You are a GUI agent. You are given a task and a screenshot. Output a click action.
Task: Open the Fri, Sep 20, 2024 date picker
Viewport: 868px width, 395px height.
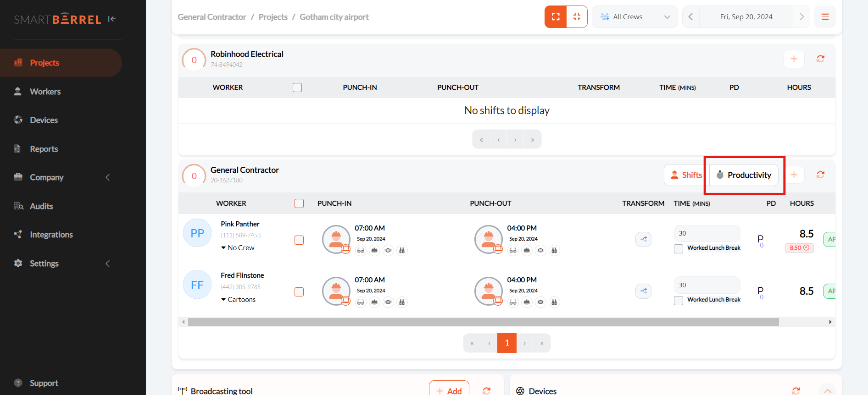click(x=746, y=17)
